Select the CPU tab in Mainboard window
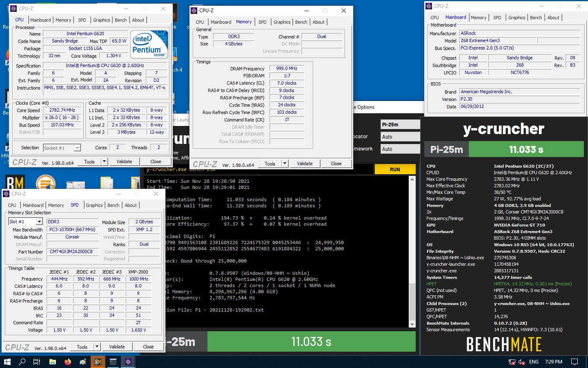This screenshot has width=588, height=368. coord(434,18)
